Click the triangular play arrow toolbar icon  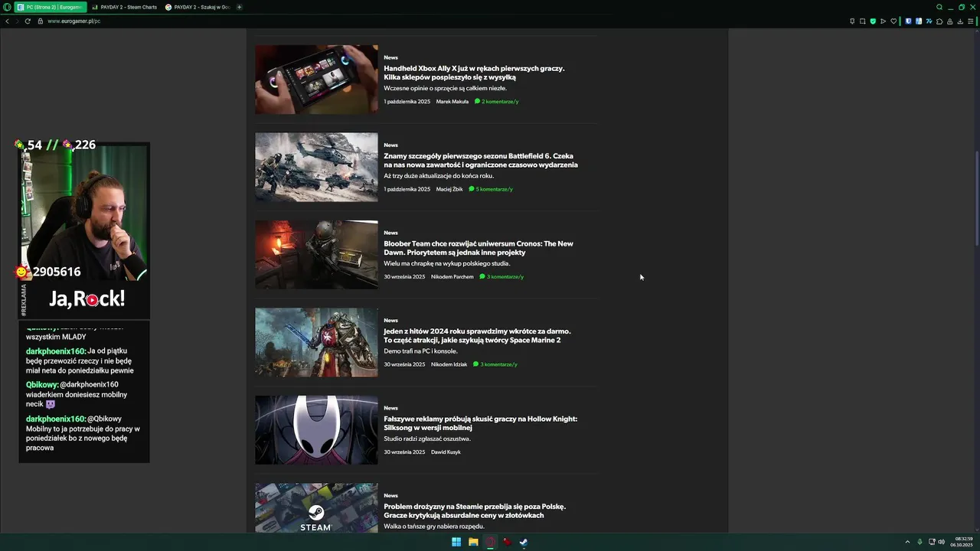coord(883,21)
